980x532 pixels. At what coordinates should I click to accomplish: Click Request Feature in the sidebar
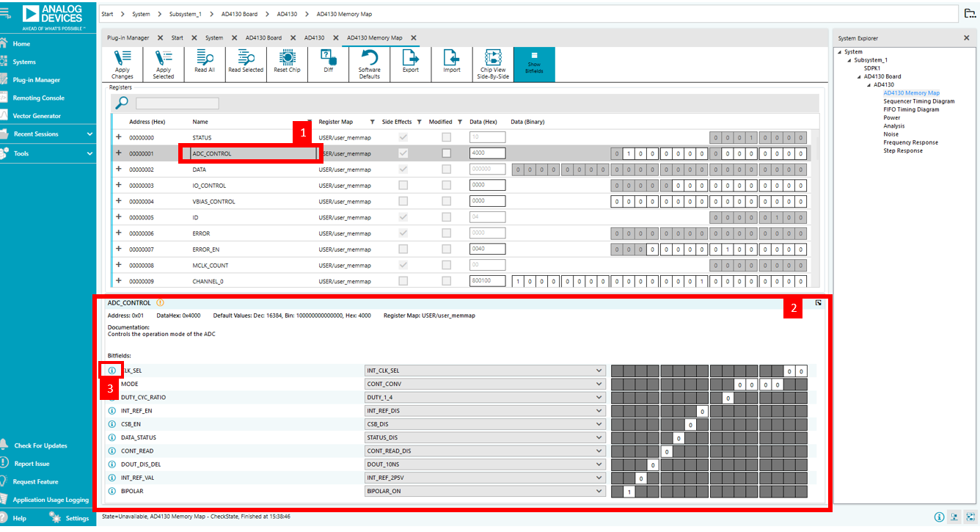coord(35,481)
